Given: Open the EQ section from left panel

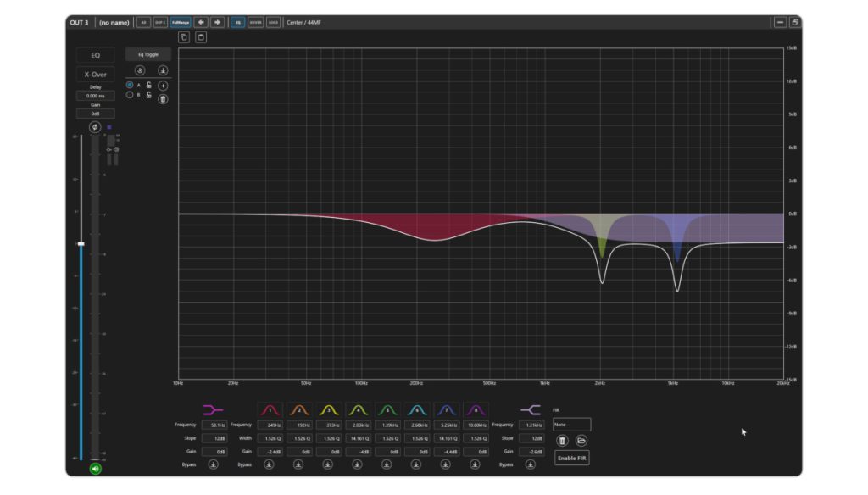Looking at the screenshot, I should tap(95, 55).
